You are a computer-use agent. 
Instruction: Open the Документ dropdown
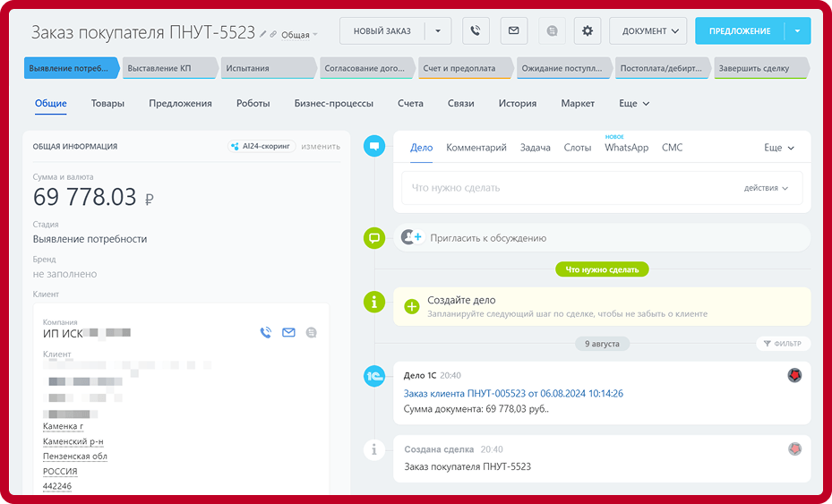pyautogui.click(x=648, y=30)
